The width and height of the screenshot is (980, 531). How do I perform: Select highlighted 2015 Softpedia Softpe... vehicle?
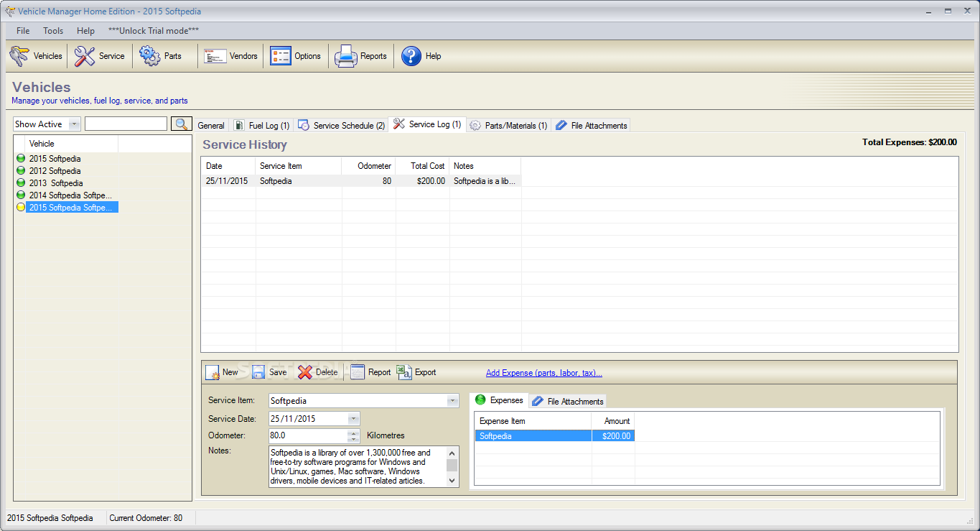(x=72, y=208)
